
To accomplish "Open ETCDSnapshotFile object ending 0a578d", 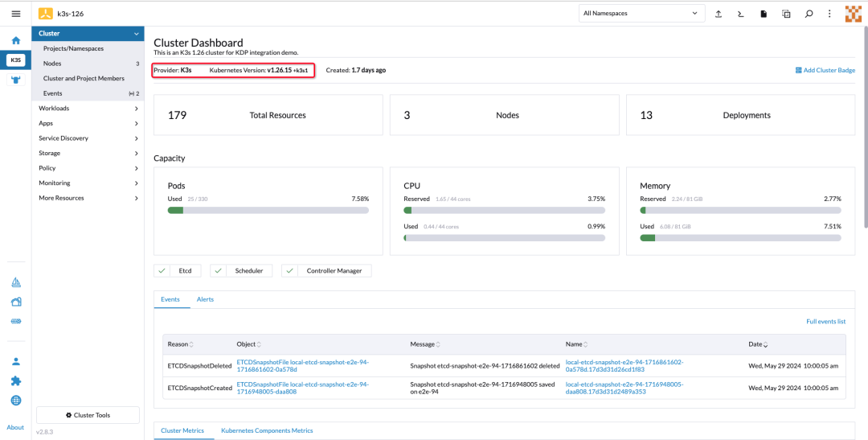I will [x=302, y=366].
